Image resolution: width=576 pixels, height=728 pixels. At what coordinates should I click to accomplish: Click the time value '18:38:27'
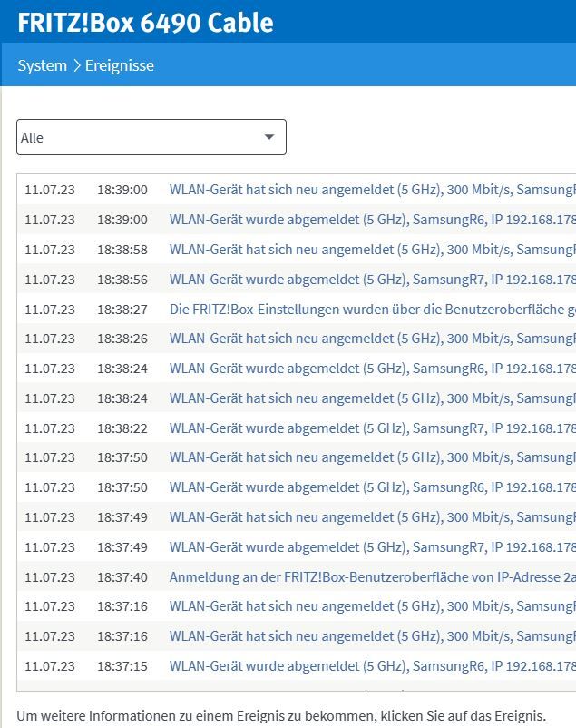tap(122, 310)
